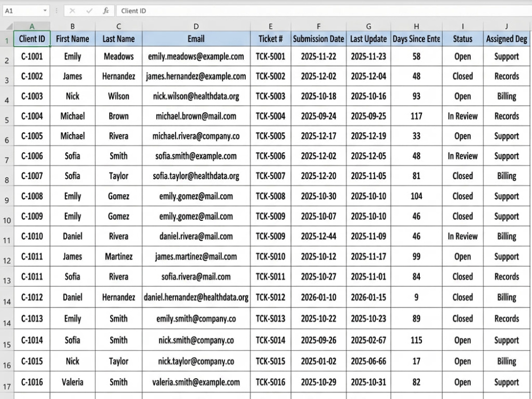Click the Assigned Deg header cell
Viewport: 532px width, 399px height.
point(506,39)
